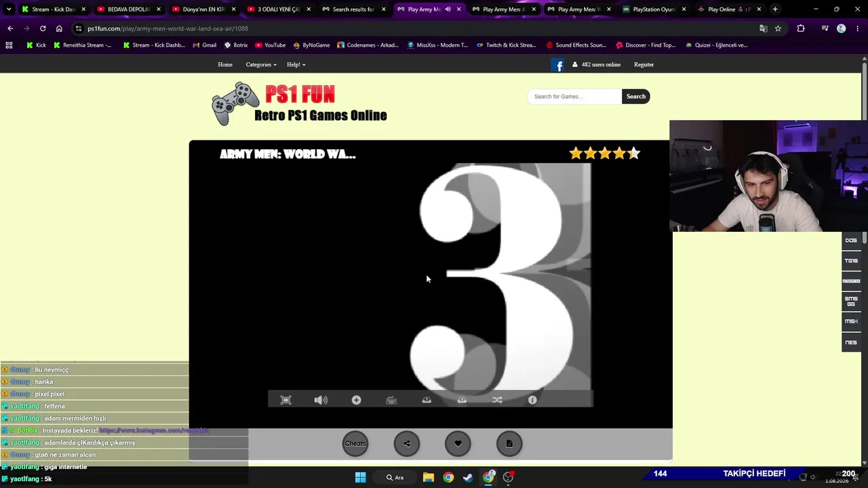868x488 pixels.
Task: Select the NEOGEO console side tab
Action: [851, 281]
